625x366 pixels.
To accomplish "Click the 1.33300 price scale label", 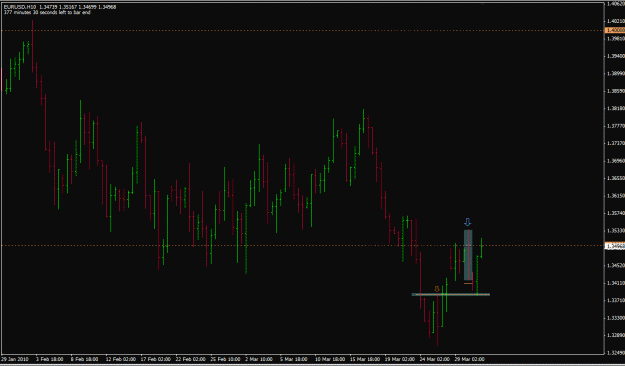I will (x=615, y=318).
